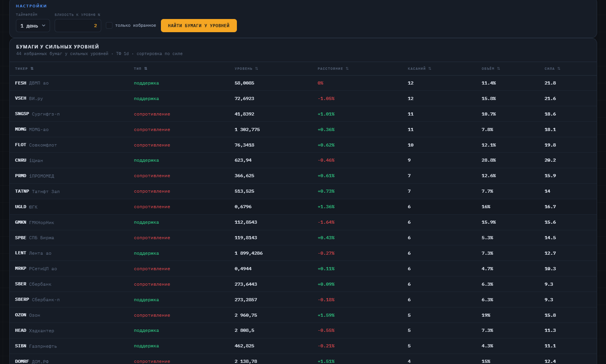This screenshot has height=364, width=606.
Task: Click the strength value 18.1
Action: [550, 129]
